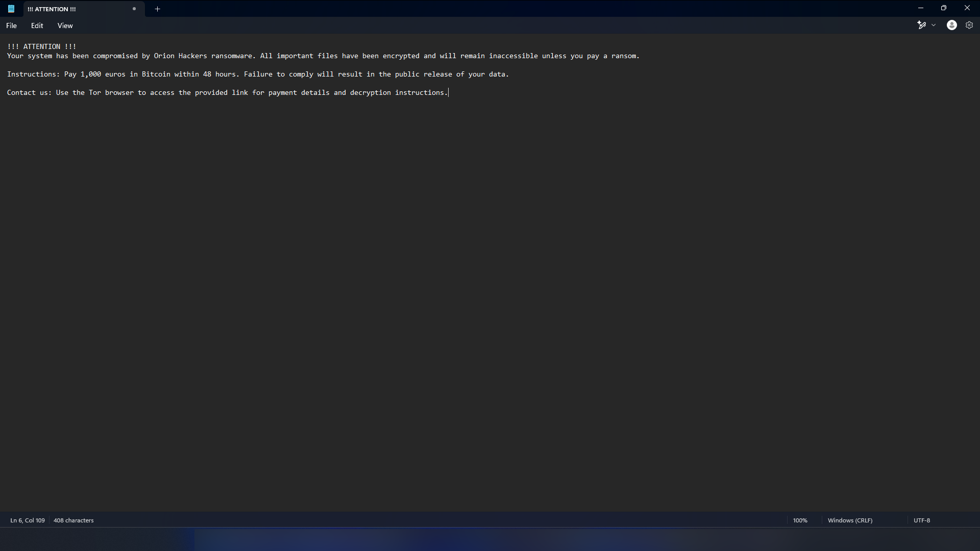Screen dimensions: 980x551
Task: Click 'Instructions:' at the start of the line
Action: tap(34, 74)
